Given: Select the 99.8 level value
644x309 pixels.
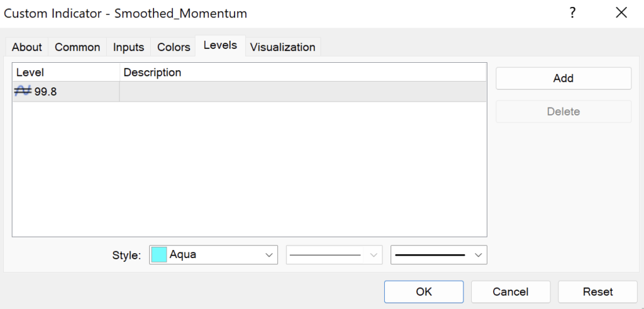Looking at the screenshot, I should (x=46, y=92).
